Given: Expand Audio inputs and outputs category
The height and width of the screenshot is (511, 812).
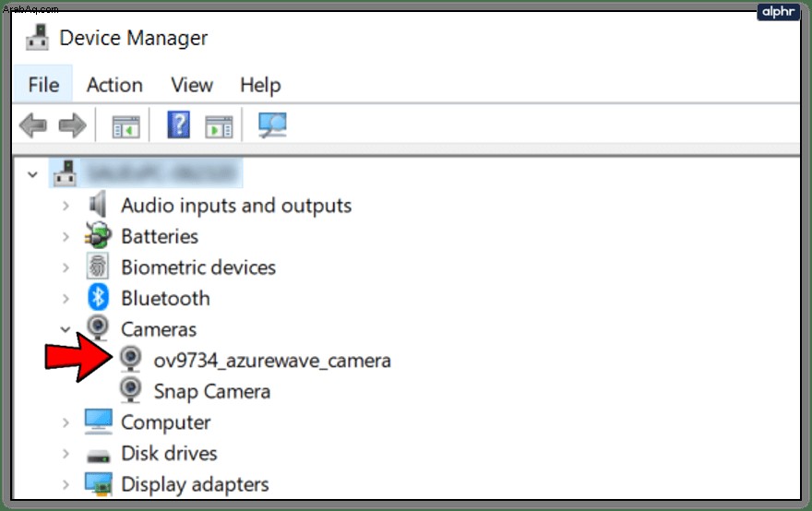Looking at the screenshot, I should tap(66, 206).
